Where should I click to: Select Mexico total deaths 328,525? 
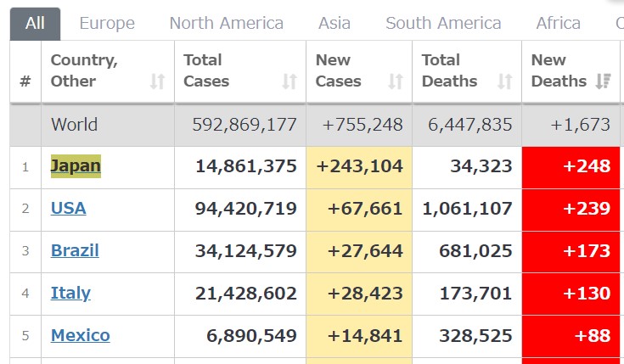pos(475,336)
